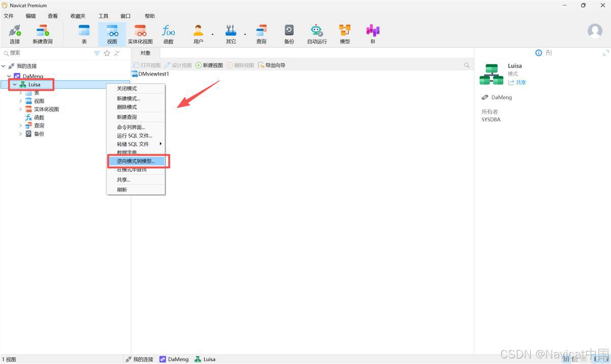Open the 帮助 menu
This screenshot has height=364, width=611.
pos(149,16)
